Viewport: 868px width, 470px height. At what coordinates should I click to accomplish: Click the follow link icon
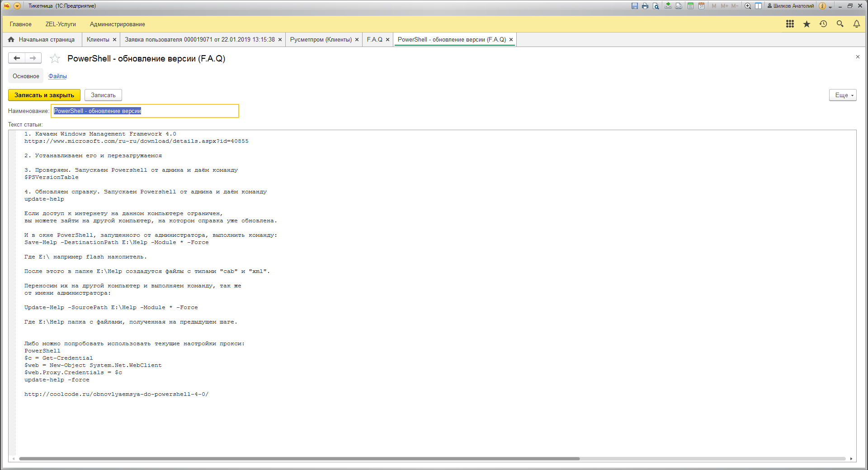point(679,6)
